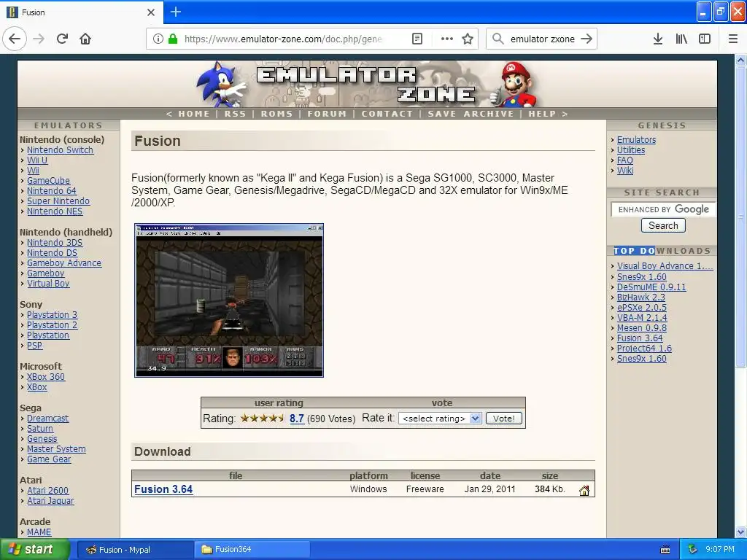The image size is (747, 560).
Task: Open HOME in the site navigation bar
Action: pos(194,114)
